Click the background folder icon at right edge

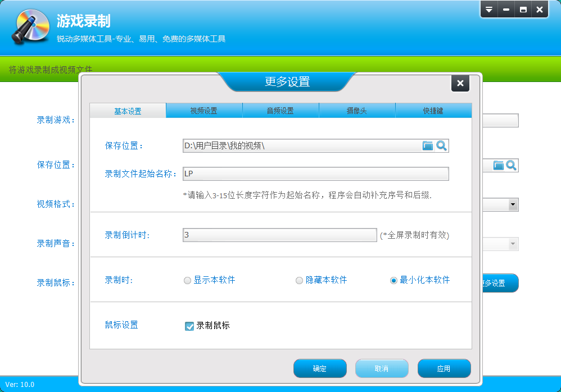499,165
